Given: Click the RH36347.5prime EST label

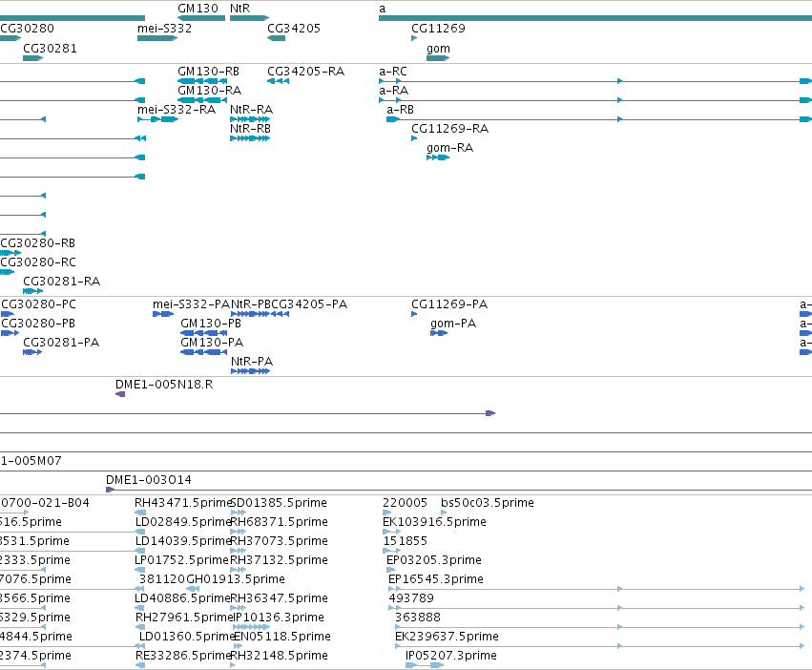Looking at the screenshot, I should (x=279, y=598).
